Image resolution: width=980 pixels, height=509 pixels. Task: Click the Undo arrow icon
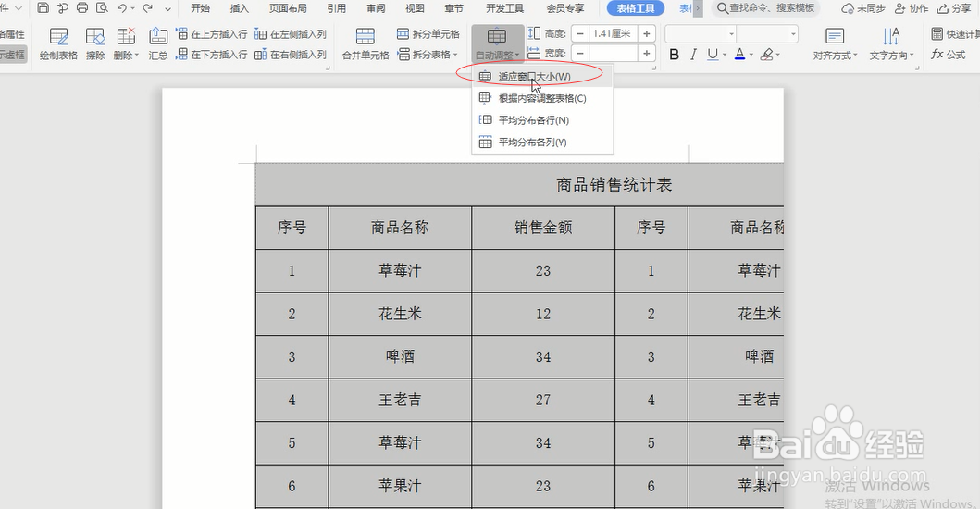122,8
